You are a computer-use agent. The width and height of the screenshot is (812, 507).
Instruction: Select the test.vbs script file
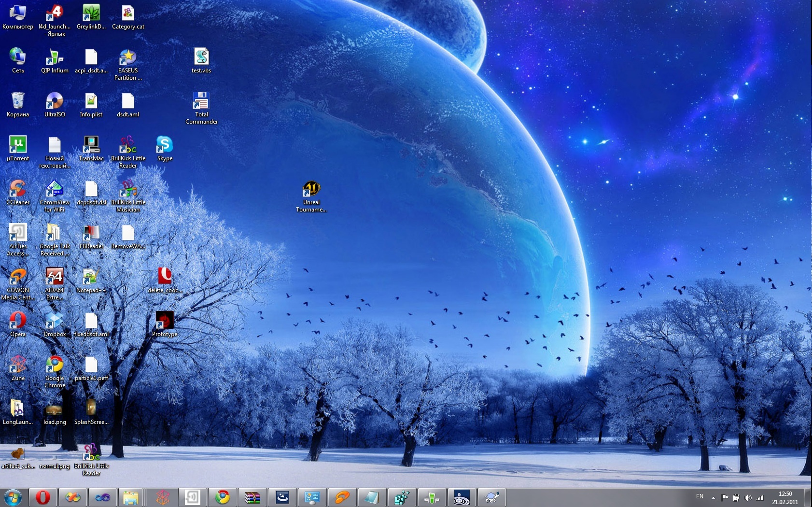(201, 57)
